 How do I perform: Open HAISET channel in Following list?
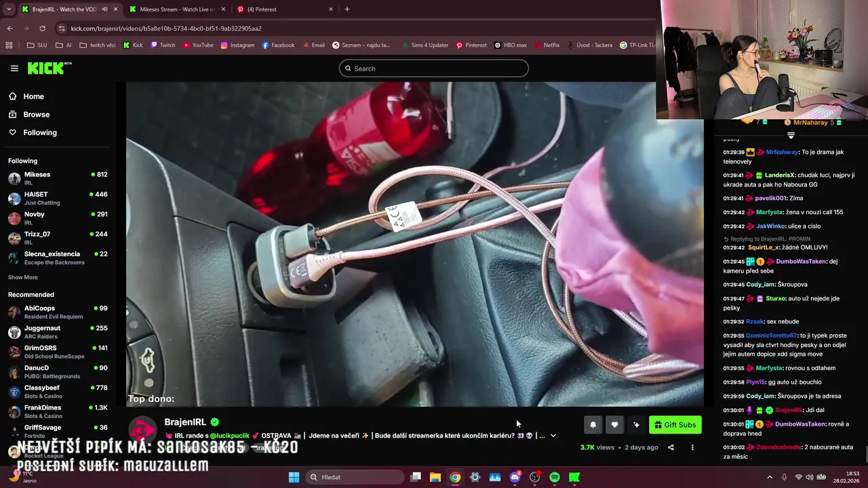pyautogui.click(x=58, y=199)
